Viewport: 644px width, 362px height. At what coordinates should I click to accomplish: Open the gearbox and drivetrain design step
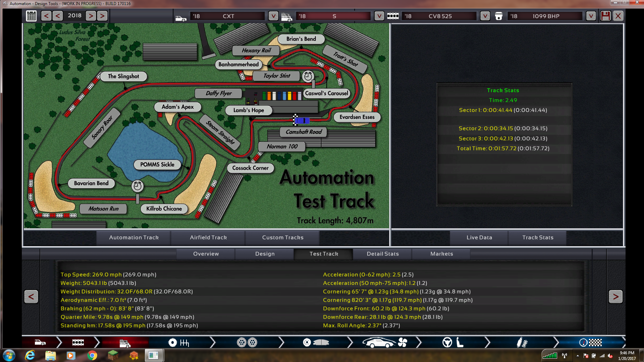point(179,342)
